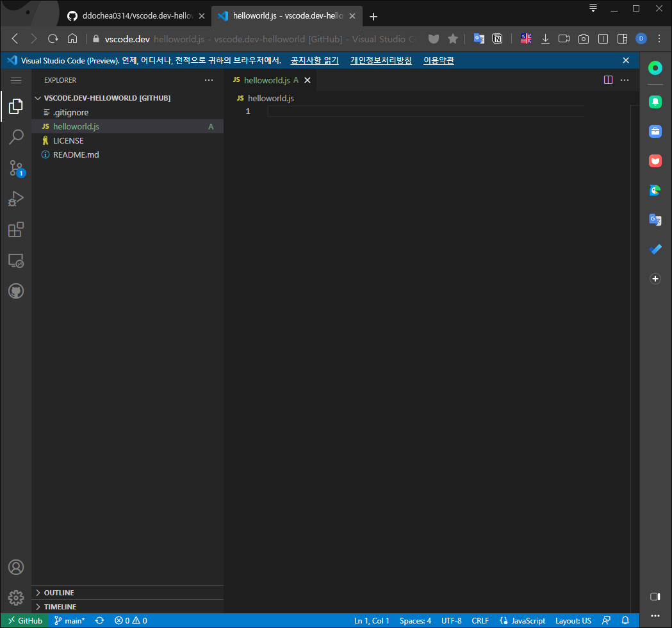The width and height of the screenshot is (672, 628).
Task: Open the Explorer view in activity bar
Action: click(16, 106)
